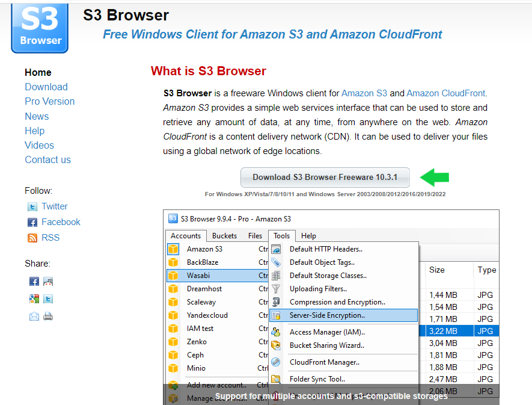532x405 pixels.
Task: Share via the Twitter icon under Share
Action: [48, 299]
